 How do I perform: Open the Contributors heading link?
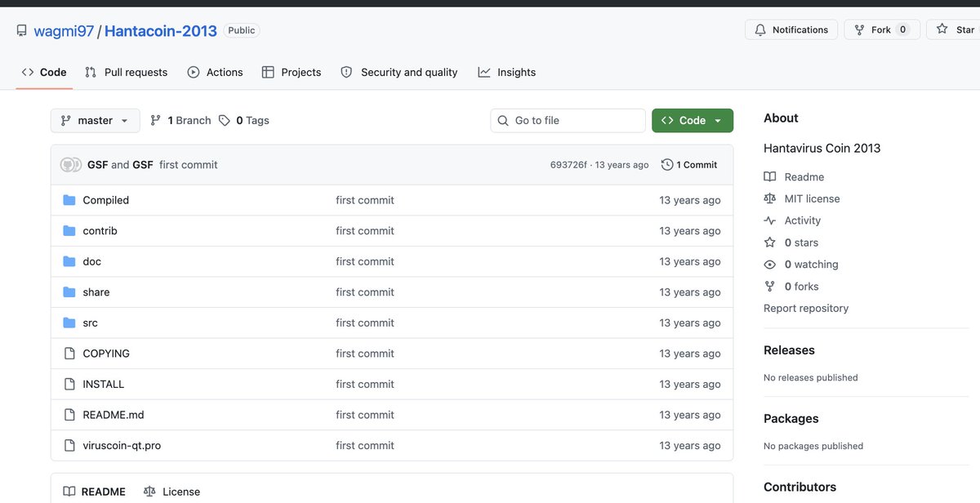click(x=800, y=487)
